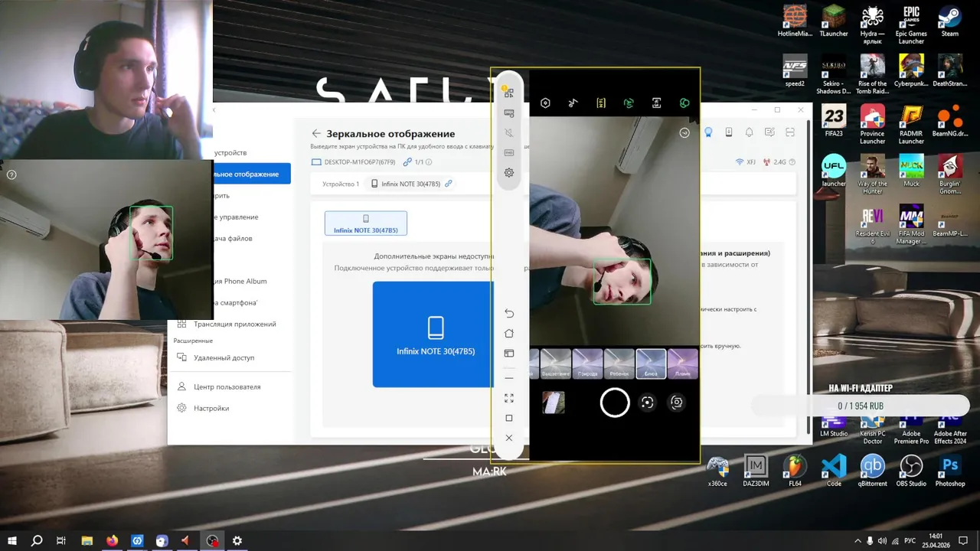Show hidden system tray icons
Screen dimensions: 980x551
click(x=857, y=541)
